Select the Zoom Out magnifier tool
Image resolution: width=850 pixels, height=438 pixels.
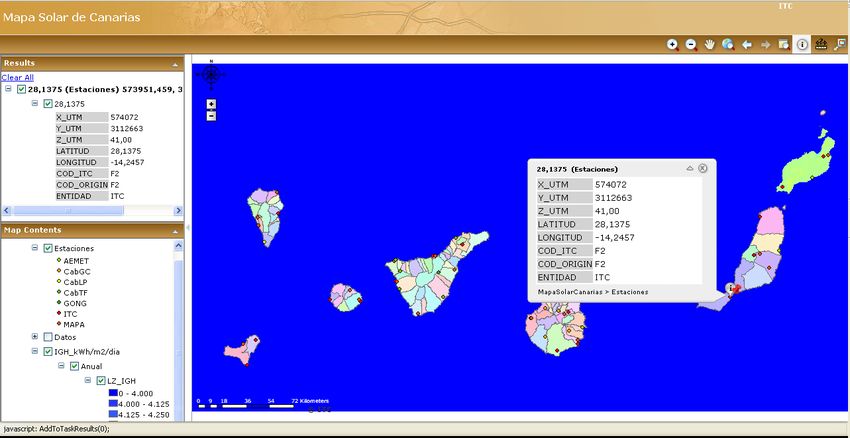click(x=691, y=45)
